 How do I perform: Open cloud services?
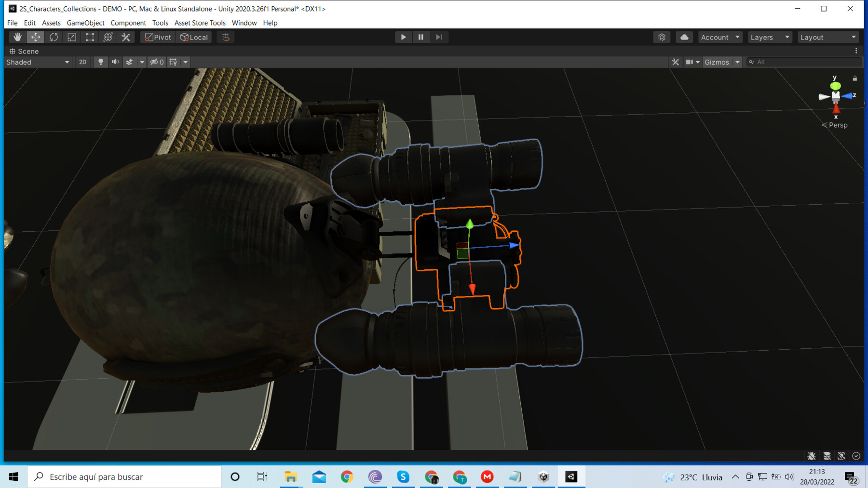click(x=684, y=37)
